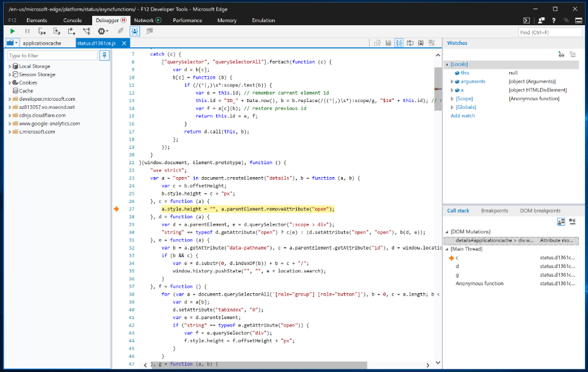
Task: Click the Search in files icon
Action: (x=377, y=42)
